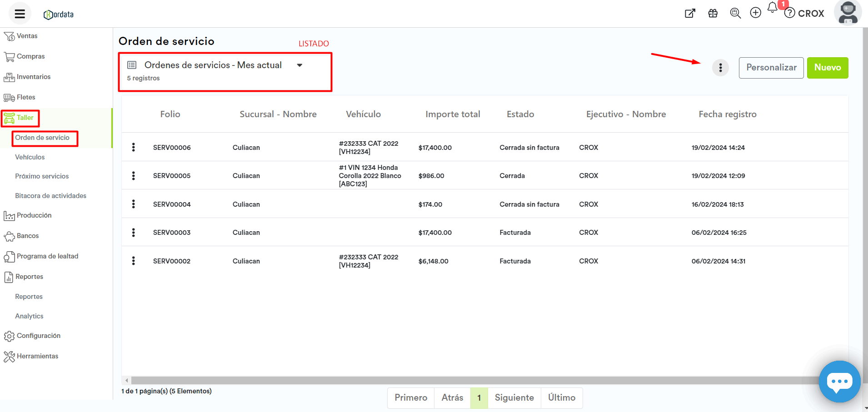The image size is (868, 412).
Task: Open row actions for SERV00006
Action: pos(133,147)
